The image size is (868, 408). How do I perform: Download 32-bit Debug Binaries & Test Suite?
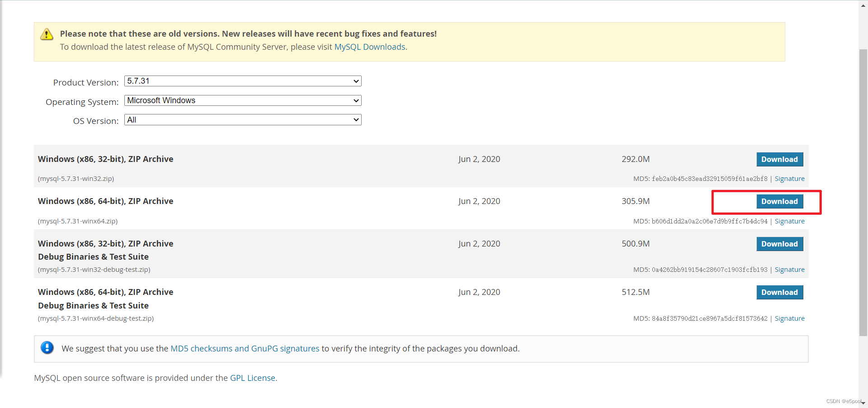point(779,244)
